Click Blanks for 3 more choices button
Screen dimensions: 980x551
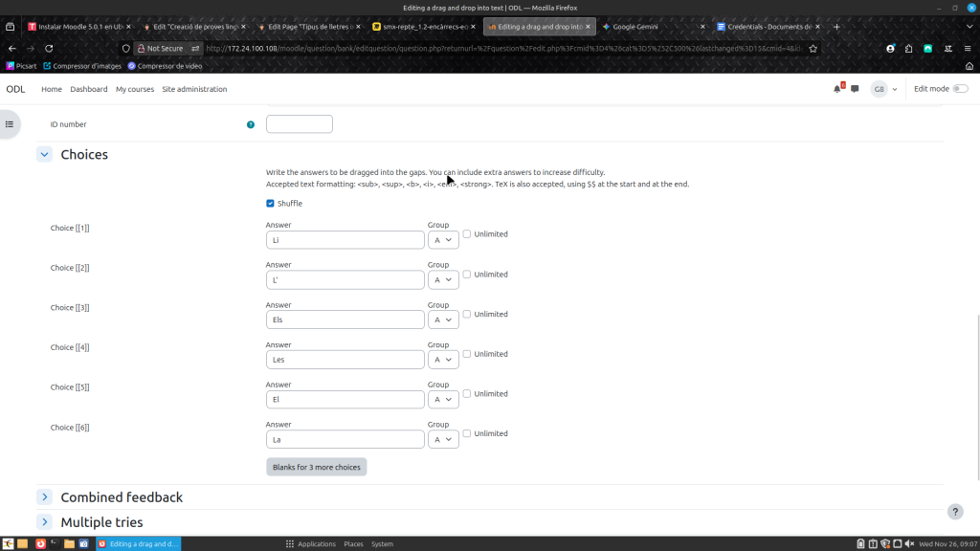316,468
